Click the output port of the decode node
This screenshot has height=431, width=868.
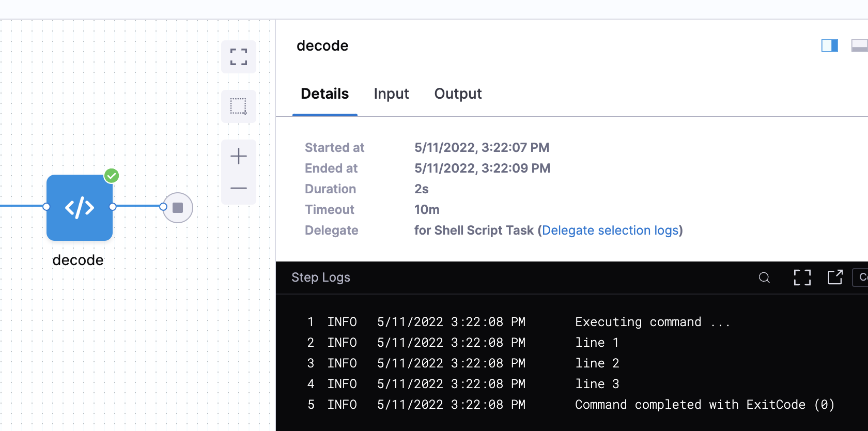(113, 207)
